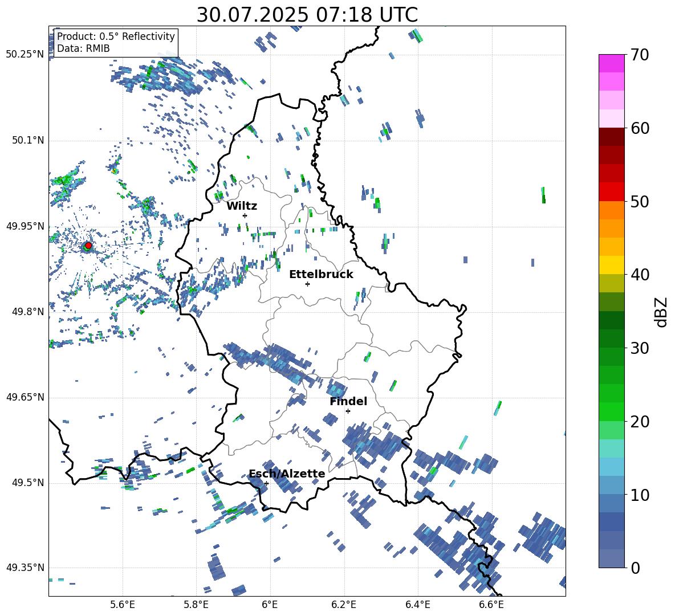The height and width of the screenshot is (616, 675).
Task: Click the dBZ colorbar label
Action: tap(662, 312)
